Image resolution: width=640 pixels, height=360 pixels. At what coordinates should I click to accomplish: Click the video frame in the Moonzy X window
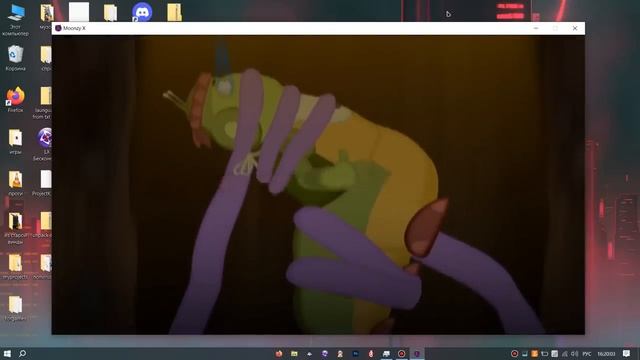coord(318,185)
